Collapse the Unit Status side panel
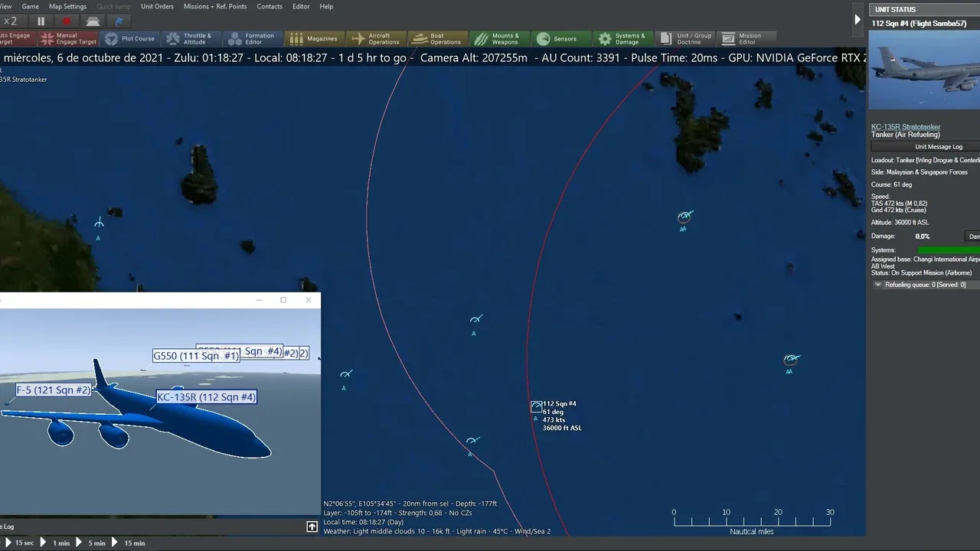Image resolution: width=980 pixels, height=551 pixels. [857, 20]
